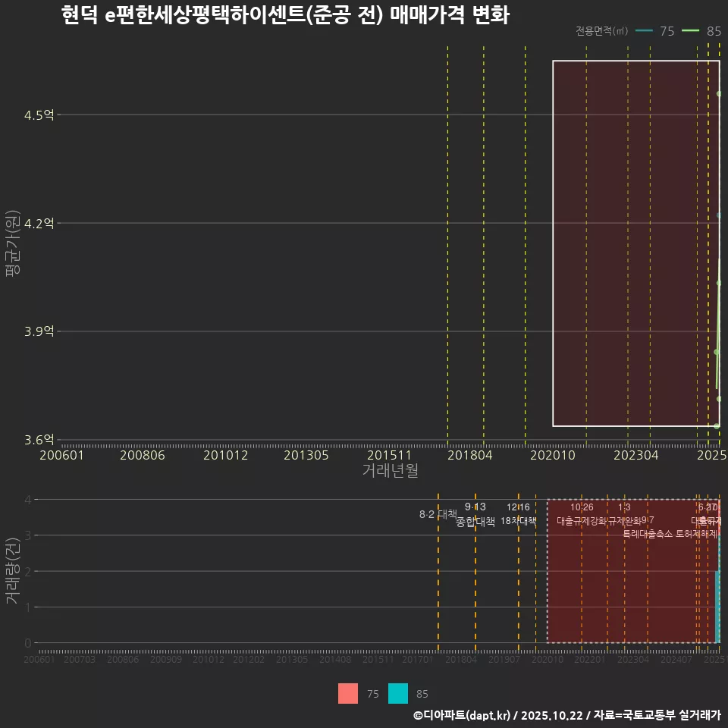Click the teal 85 swatch in bottom legend
The width and height of the screenshot is (728, 728).
tap(398, 693)
